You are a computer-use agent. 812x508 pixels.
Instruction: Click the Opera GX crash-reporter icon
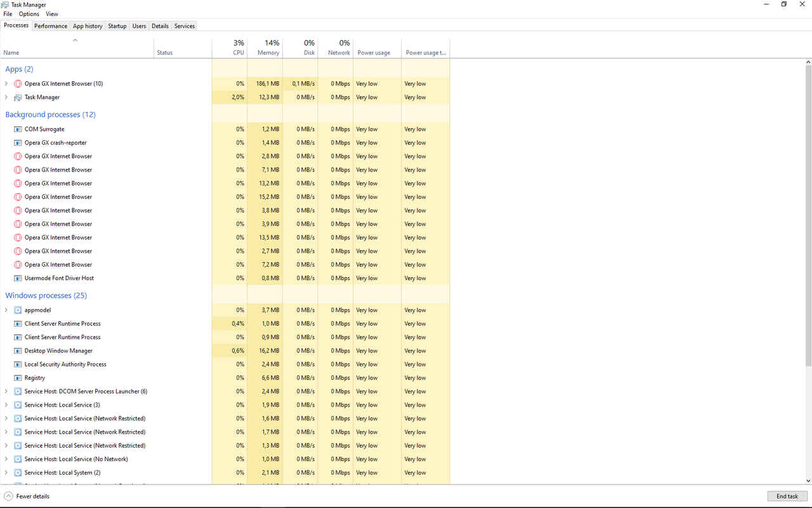[18, 143]
